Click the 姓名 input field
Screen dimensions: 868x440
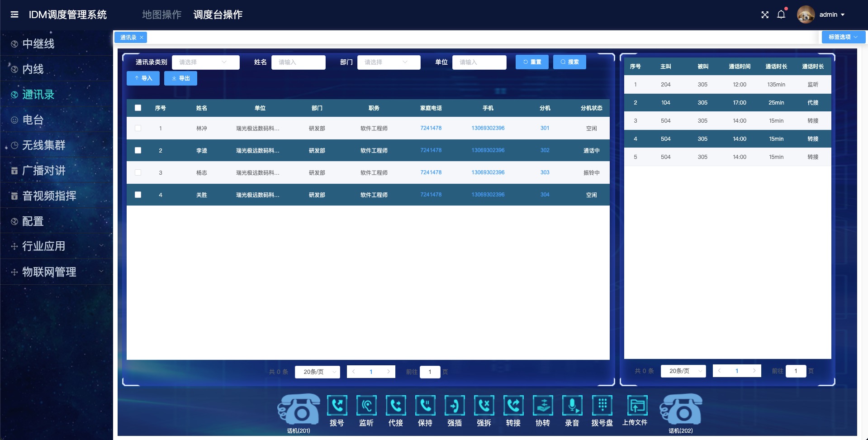(298, 62)
